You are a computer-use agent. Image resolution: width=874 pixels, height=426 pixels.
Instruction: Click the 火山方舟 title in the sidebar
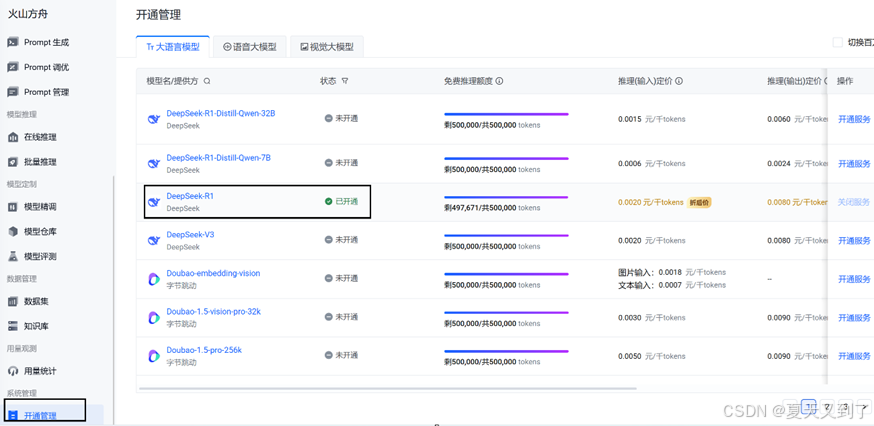(x=27, y=14)
